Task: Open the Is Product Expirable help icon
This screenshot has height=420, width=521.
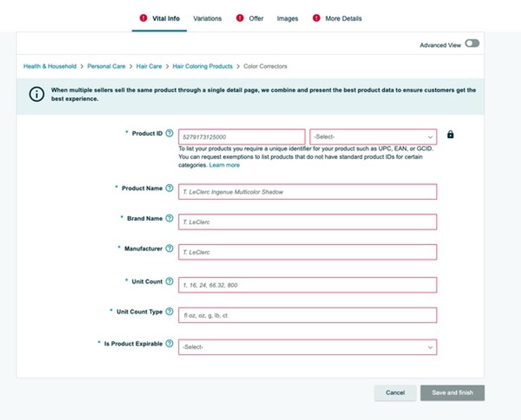Action: pos(170,343)
